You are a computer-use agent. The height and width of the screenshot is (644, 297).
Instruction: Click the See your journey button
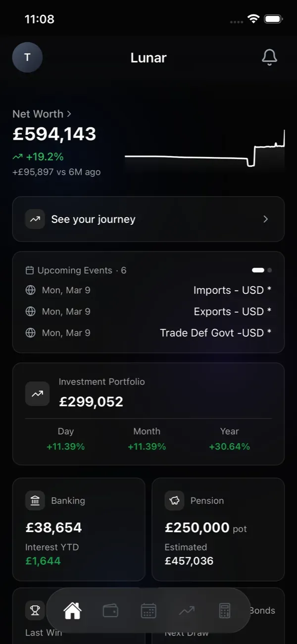click(x=148, y=219)
